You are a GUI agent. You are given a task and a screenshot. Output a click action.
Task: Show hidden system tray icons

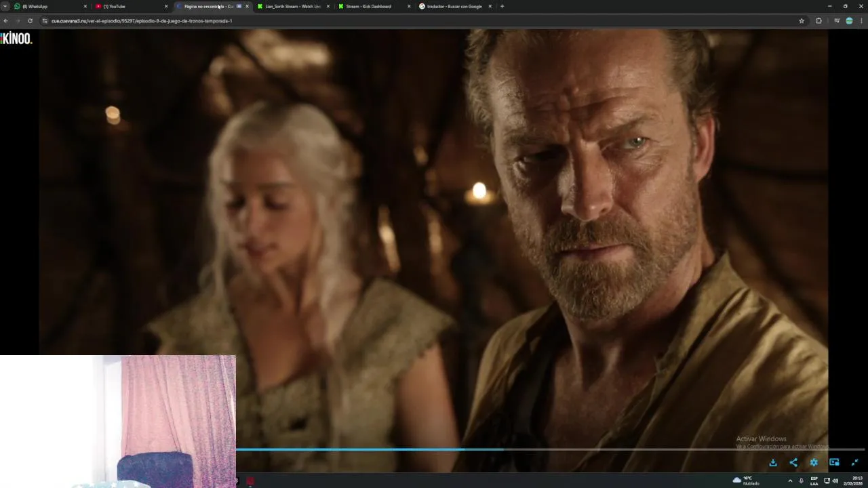790,481
